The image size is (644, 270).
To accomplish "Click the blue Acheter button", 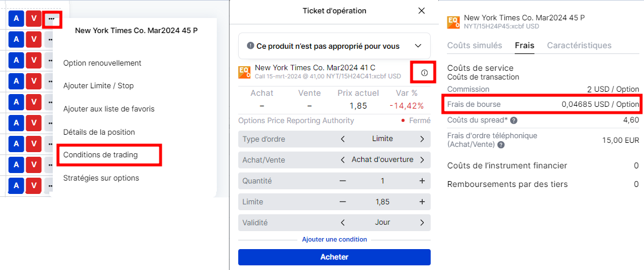I will tap(334, 257).
